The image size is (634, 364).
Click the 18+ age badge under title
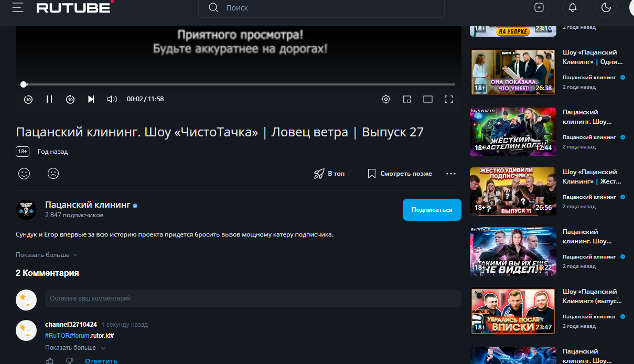point(23,152)
